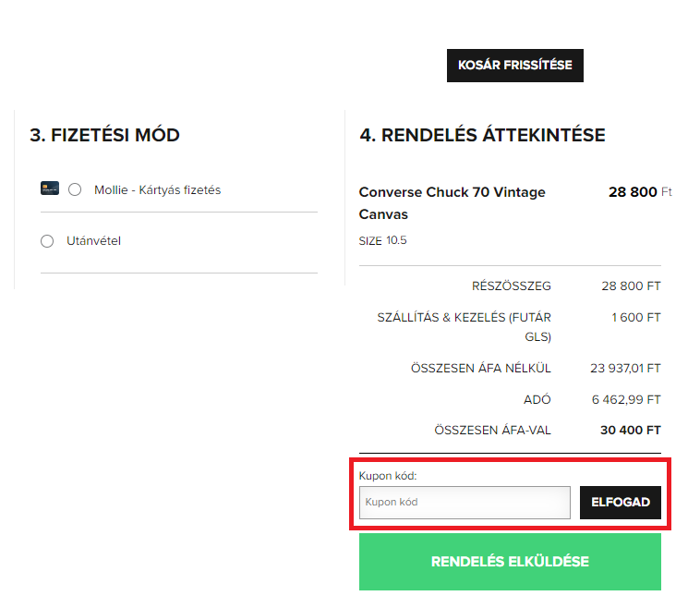700x608 pixels.
Task: Click the Összesen ÁFA nélkül row
Action: click(510, 368)
